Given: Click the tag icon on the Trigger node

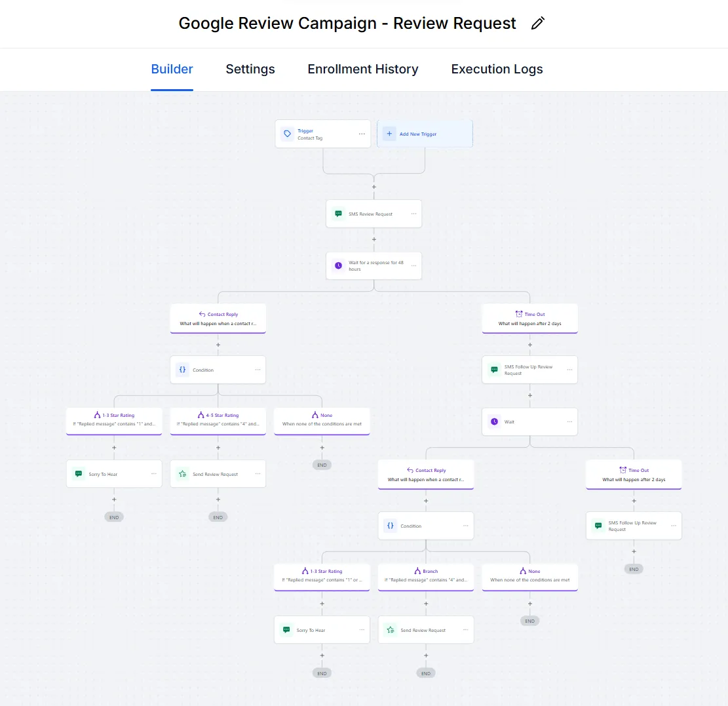Looking at the screenshot, I should pos(287,134).
